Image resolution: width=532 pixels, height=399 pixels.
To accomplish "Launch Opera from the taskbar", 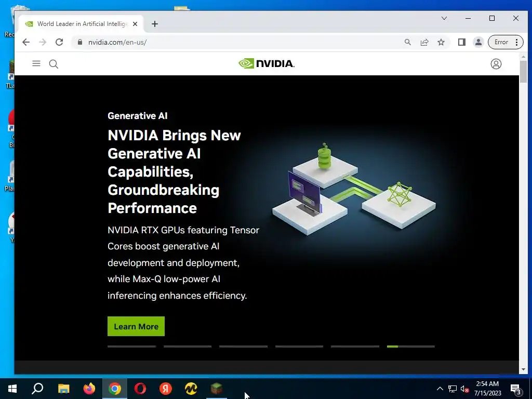I will [140, 389].
